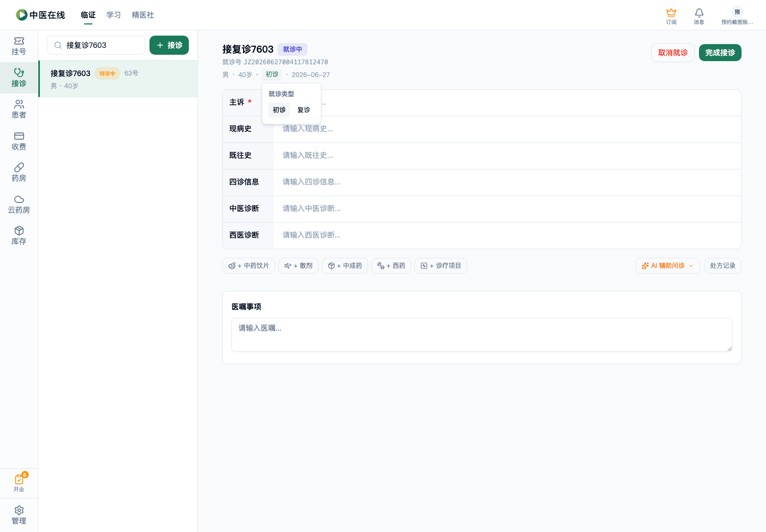Viewport: 766px width, 532px height.
Task: Add + 西药 prescription
Action: coord(391,266)
